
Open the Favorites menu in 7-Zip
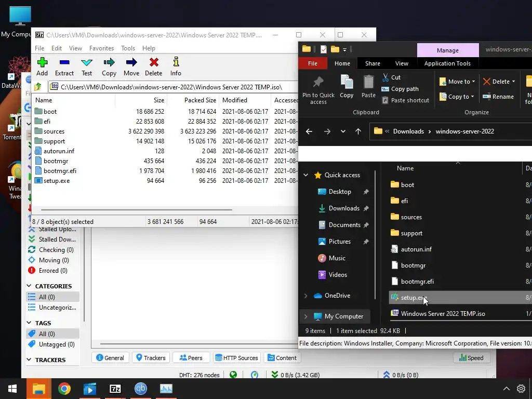click(101, 48)
